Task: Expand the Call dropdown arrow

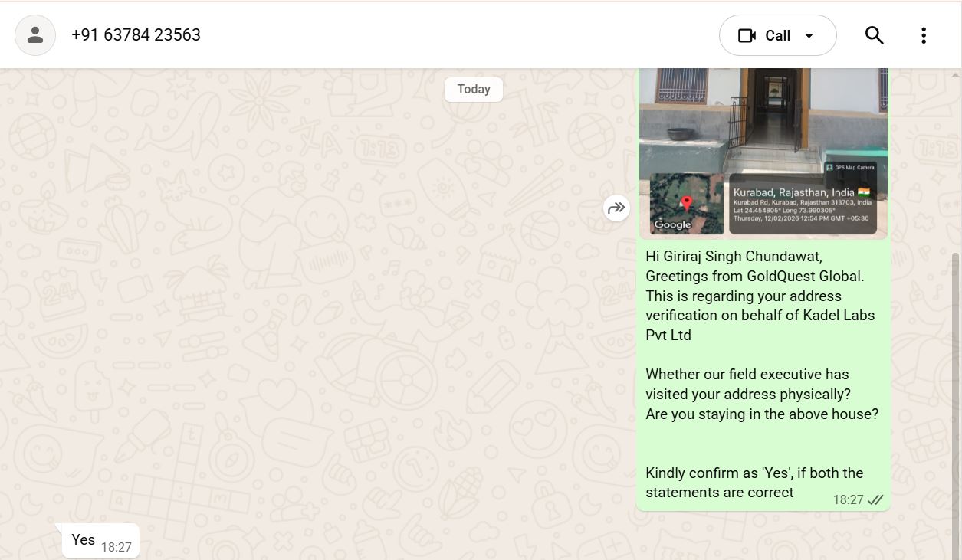Action: point(809,36)
